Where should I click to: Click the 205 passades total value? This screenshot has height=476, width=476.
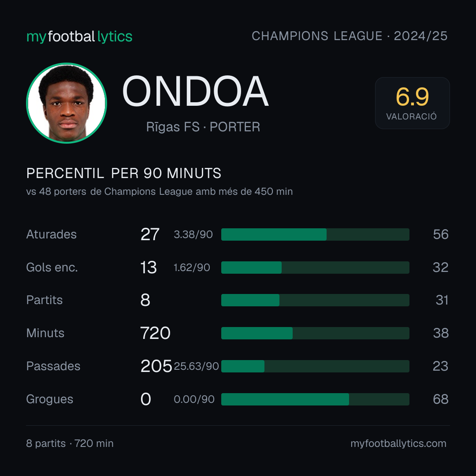[x=156, y=366]
